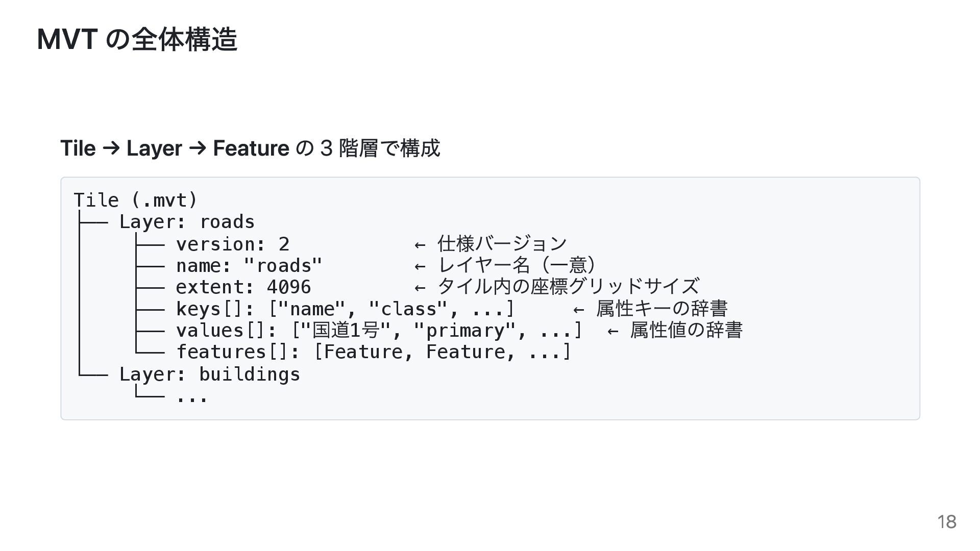Click the name: "roads" entry
The image size is (980, 551).
click(x=249, y=266)
